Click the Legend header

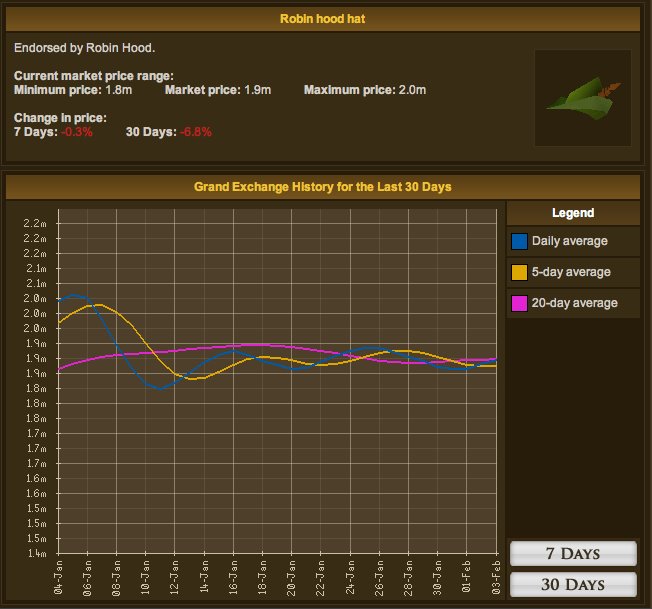point(573,213)
